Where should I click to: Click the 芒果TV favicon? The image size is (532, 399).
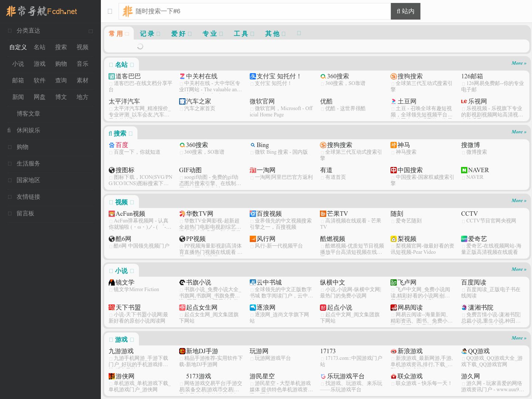tap(323, 214)
